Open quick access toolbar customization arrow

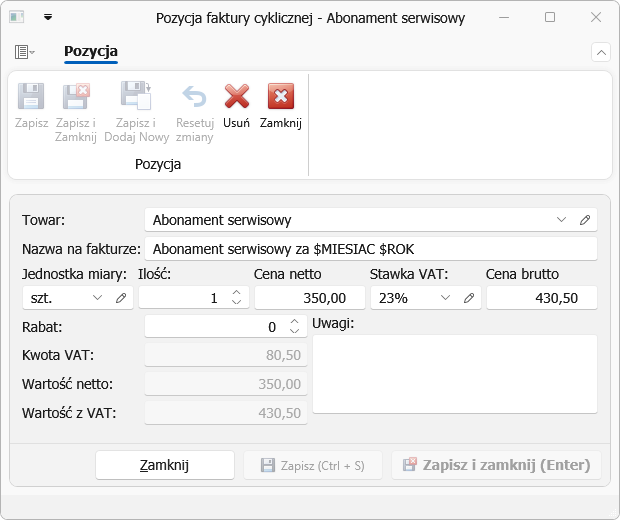[48, 17]
